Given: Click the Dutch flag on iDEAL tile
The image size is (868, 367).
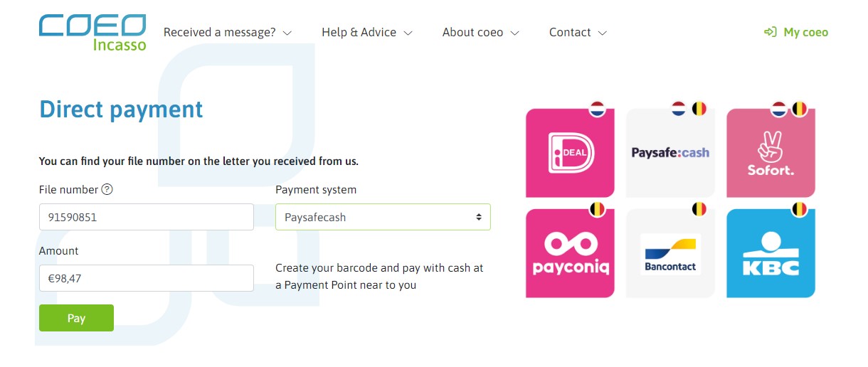Looking at the screenshot, I should [597, 109].
